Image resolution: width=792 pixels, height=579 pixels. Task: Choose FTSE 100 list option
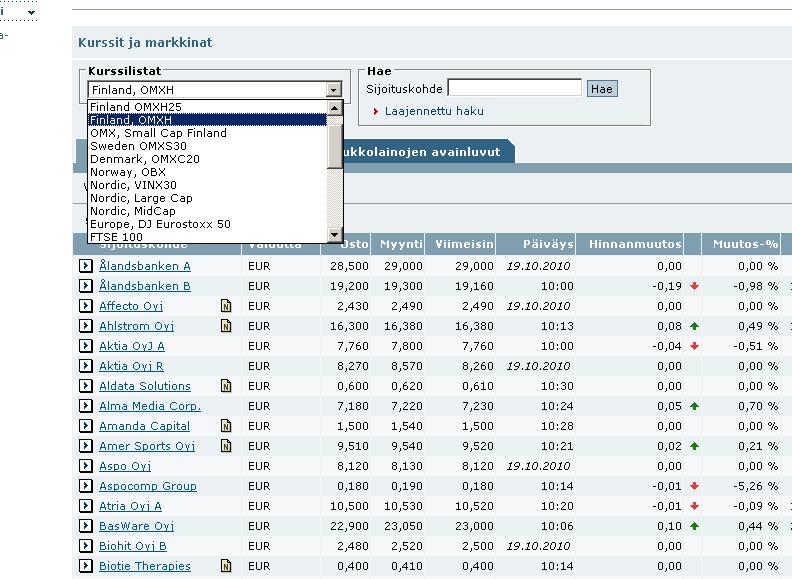click(x=208, y=237)
